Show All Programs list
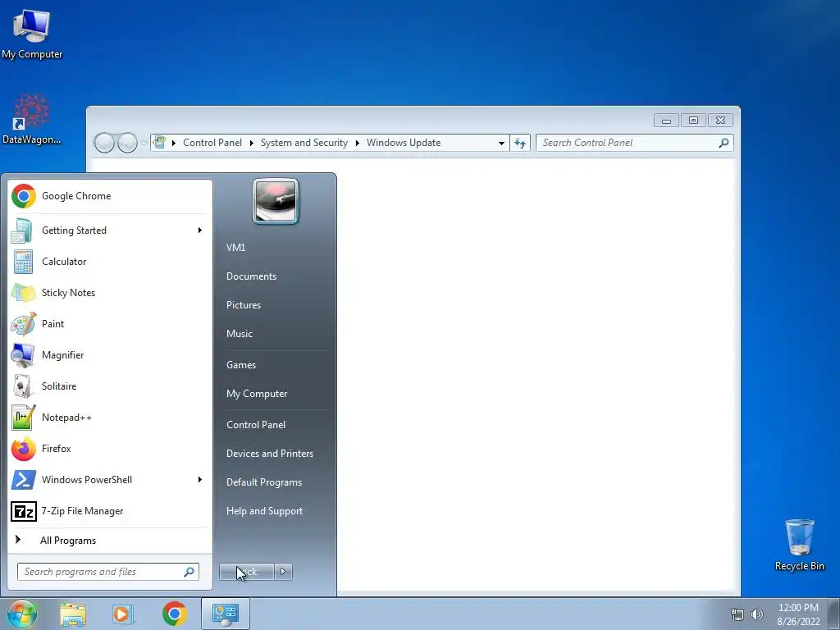The width and height of the screenshot is (840, 630). click(x=109, y=540)
